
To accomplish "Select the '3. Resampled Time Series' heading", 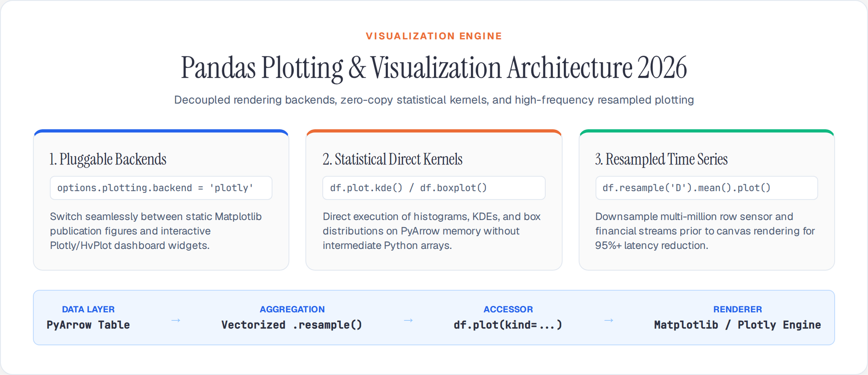I will [661, 159].
